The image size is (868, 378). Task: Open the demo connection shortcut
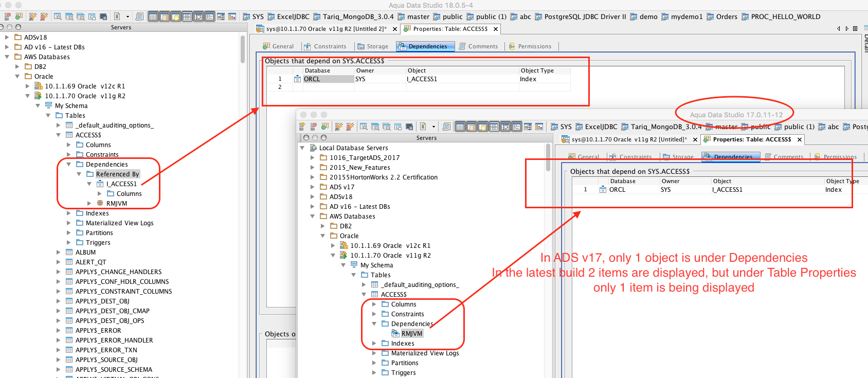[x=644, y=17]
